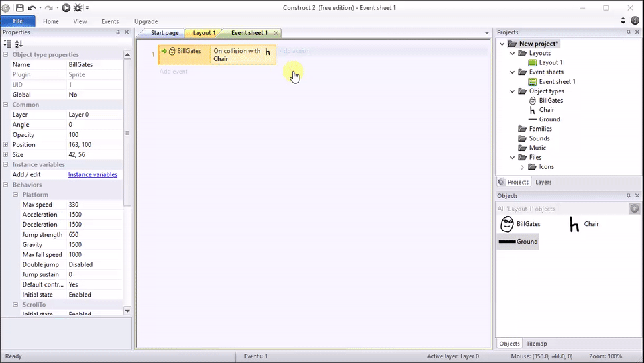Click Properties scrollbar up arrow
The width and height of the screenshot is (644, 363).
click(x=127, y=54)
